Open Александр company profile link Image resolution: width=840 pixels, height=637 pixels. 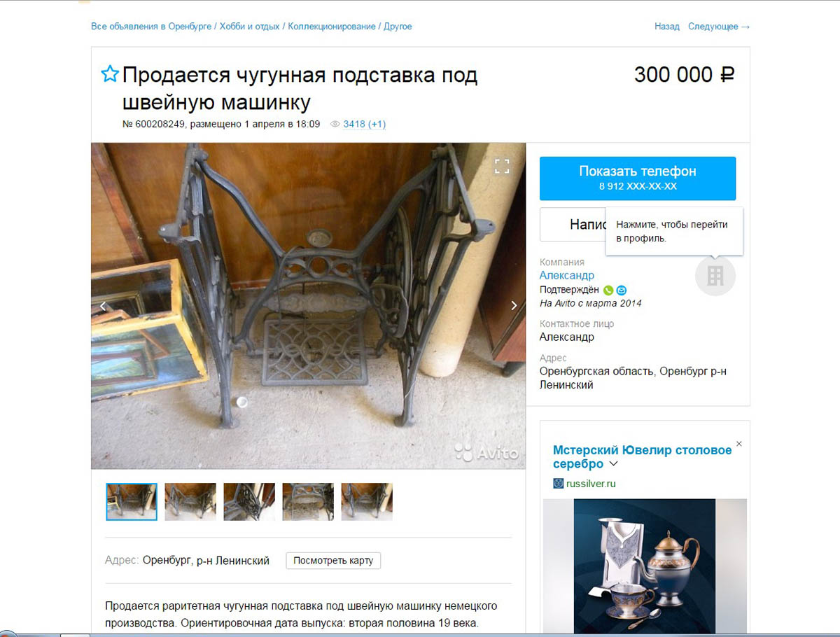click(x=567, y=275)
